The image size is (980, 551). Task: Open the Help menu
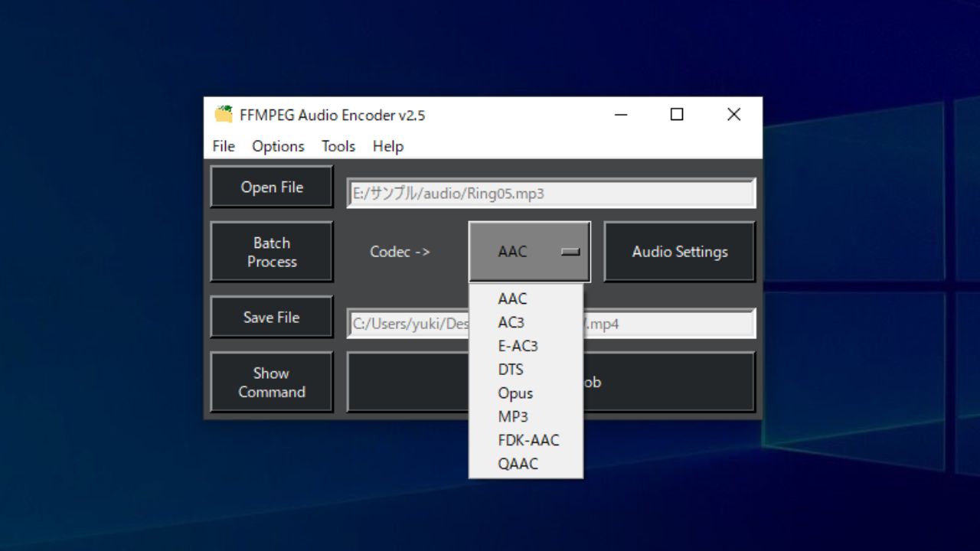[388, 146]
